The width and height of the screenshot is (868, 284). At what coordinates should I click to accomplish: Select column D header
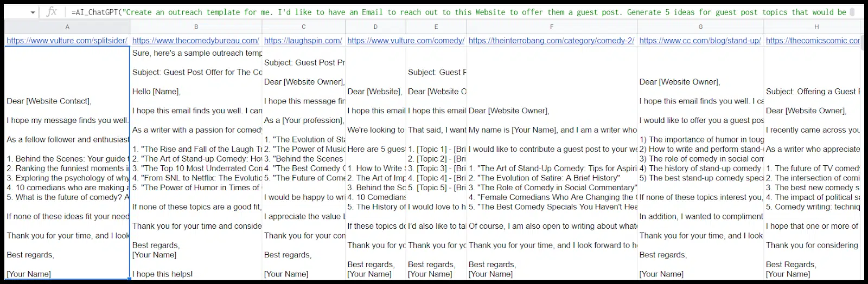[375, 27]
